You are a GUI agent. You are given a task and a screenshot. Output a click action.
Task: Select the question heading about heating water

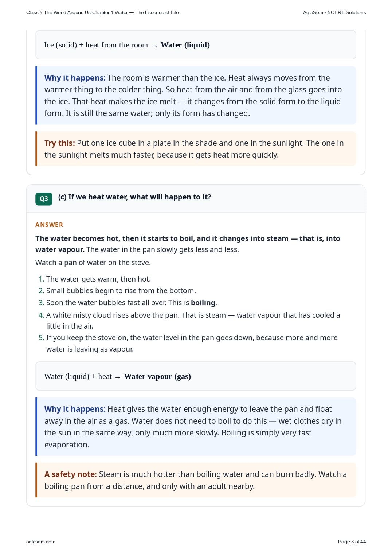(x=134, y=197)
